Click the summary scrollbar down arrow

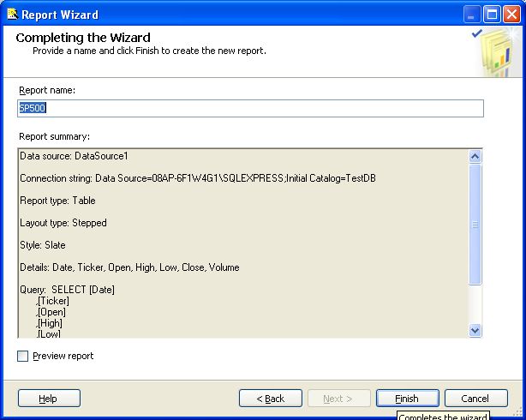[x=475, y=330]
